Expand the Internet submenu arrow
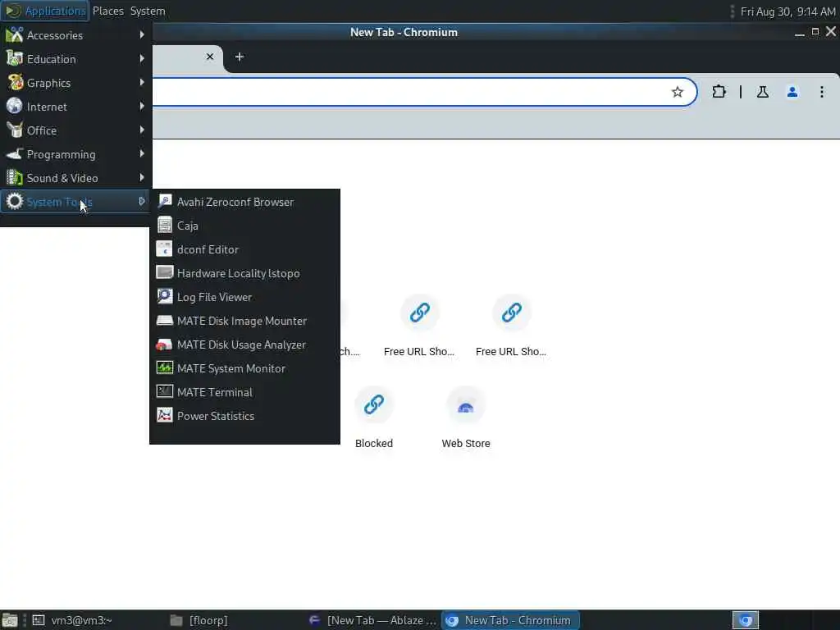This screenshot has height=630, width=840. tap(142, 106)
